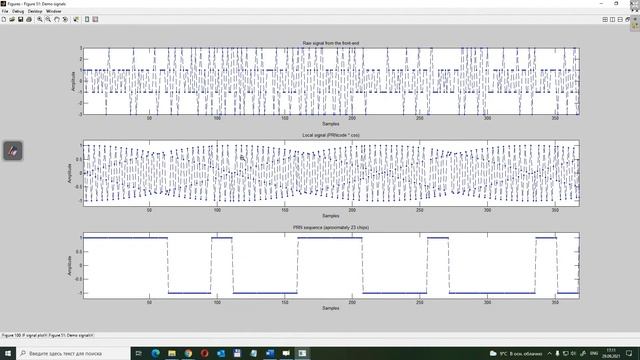Select the Pan hand tool
640x360 pixels.
57,20
